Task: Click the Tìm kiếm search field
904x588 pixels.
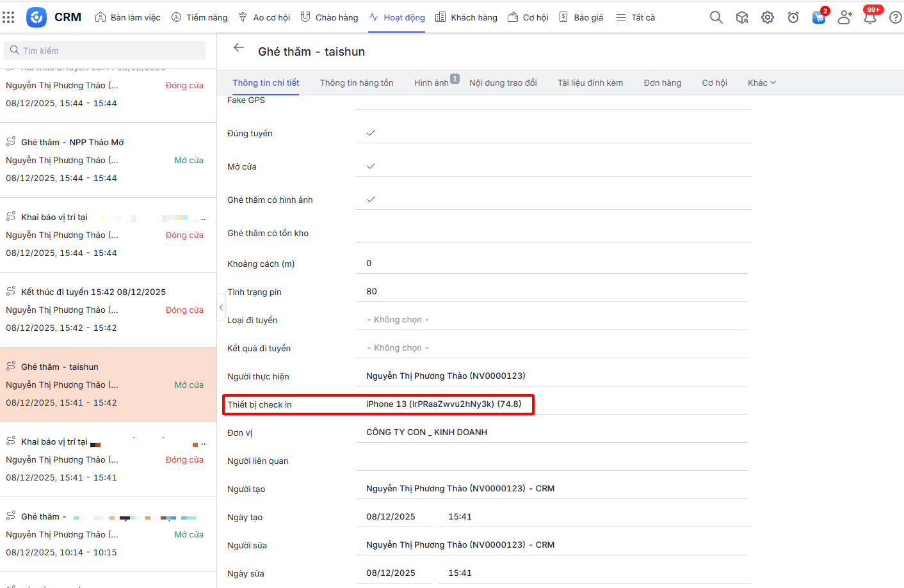Action: point(106,51)
